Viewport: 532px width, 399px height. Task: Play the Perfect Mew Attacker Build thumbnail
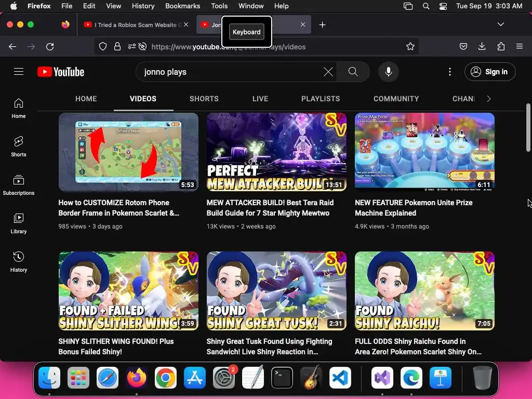pyautogui.click(x=276, y=152)
